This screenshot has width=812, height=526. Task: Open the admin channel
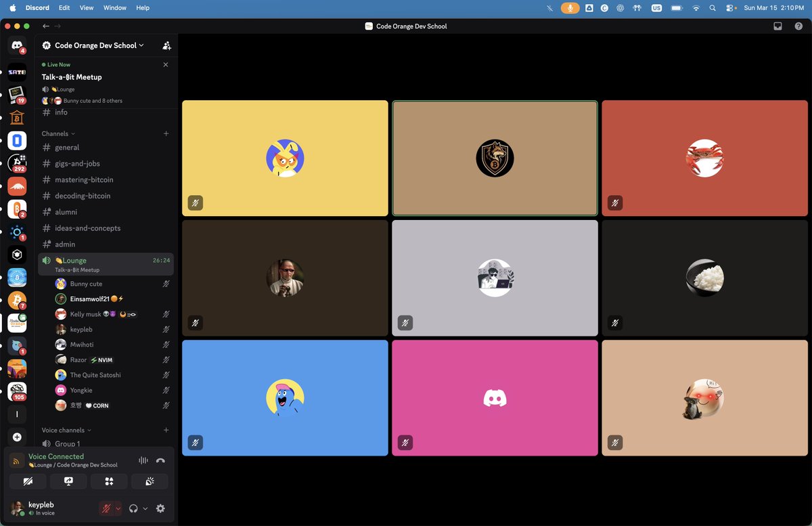106,244
